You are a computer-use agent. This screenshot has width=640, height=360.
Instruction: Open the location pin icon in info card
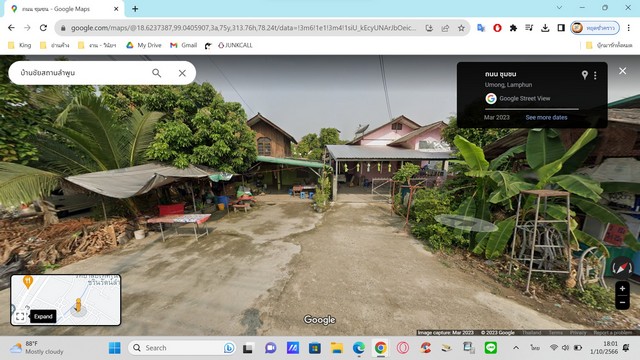[584, 75]
